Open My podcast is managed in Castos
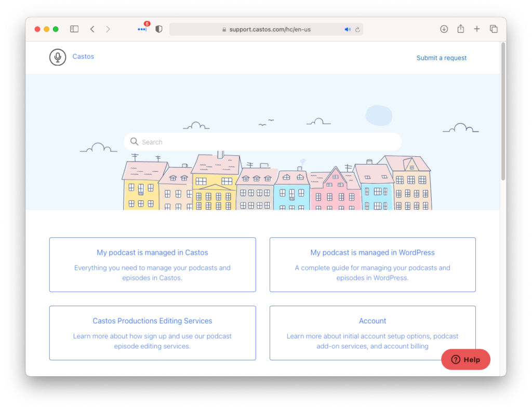 152,265
